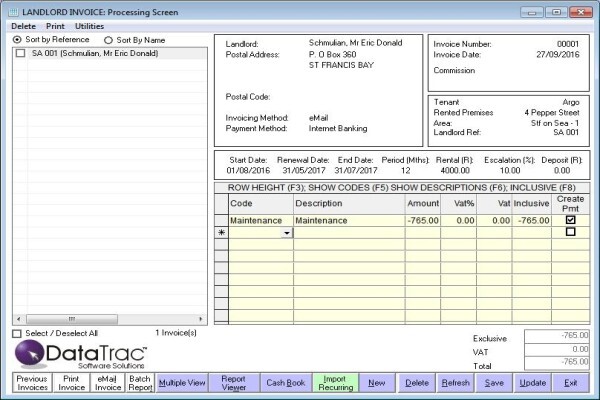Click the new-row asterisk selector

(222, 233)
